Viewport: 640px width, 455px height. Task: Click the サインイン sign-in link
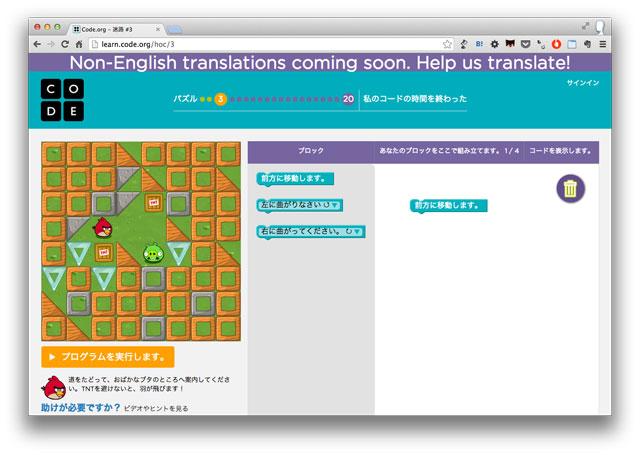[582, 83]
